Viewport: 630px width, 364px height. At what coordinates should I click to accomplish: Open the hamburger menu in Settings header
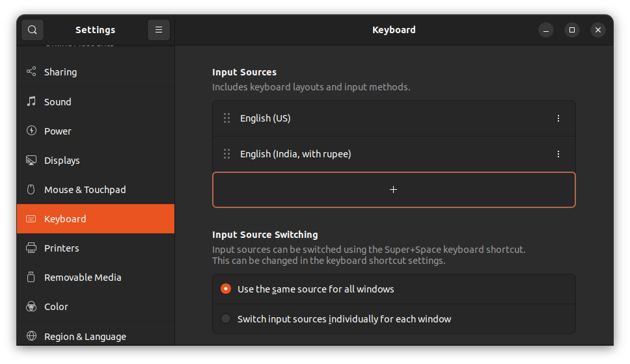pyautogui.click(x=159, y=30)
